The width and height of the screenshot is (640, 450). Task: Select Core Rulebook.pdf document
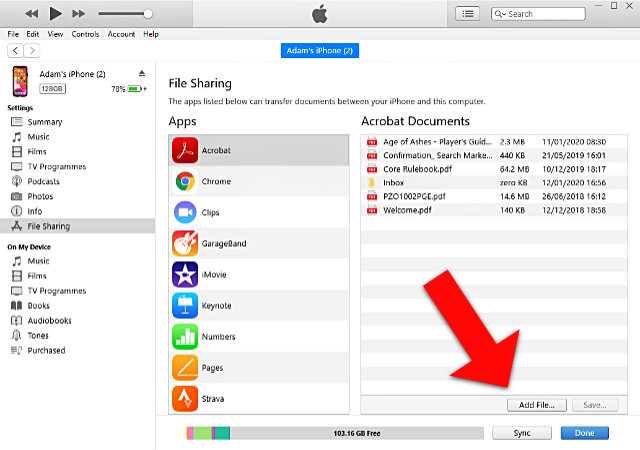tap(494, 169)
